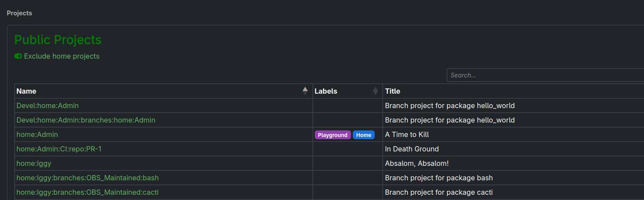Screen dimensions: 644x200
Task: Sort table by Name column arrows
Action: click(305, 91)
